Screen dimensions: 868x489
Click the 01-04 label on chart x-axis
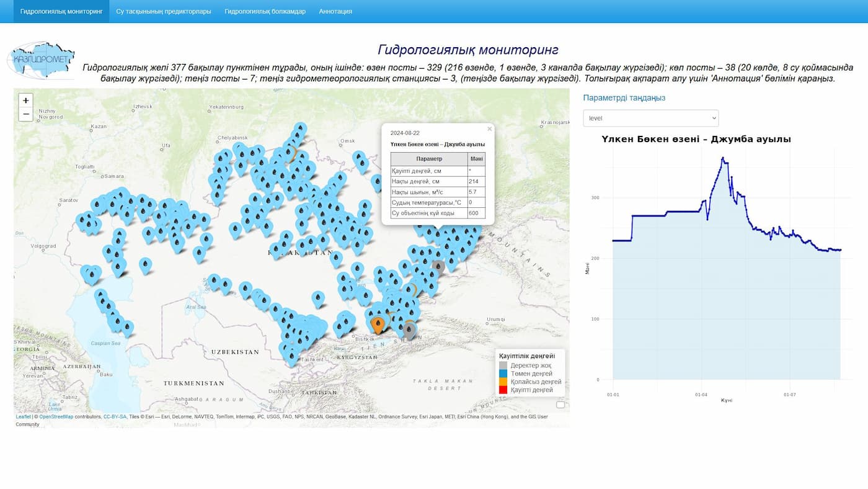[701, 394]
